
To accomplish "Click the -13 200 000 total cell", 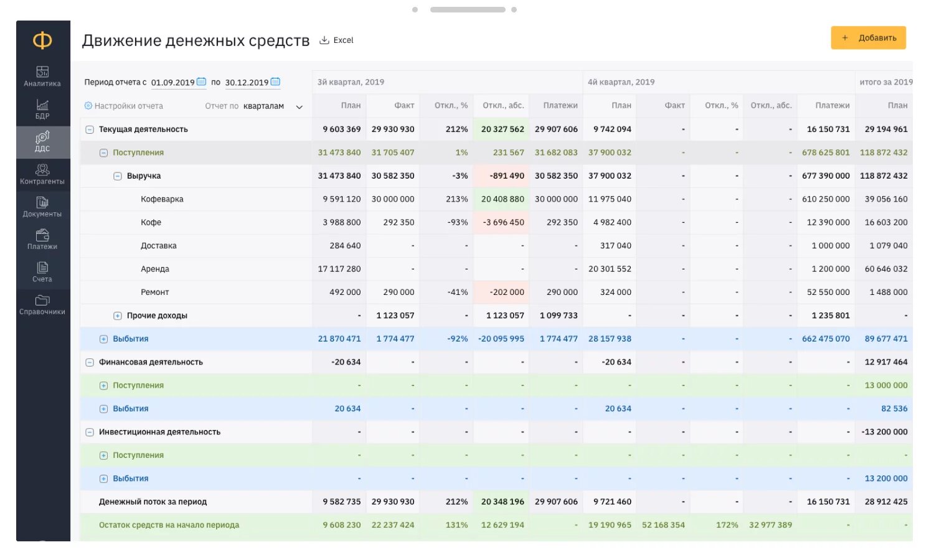I will (884, 432).
